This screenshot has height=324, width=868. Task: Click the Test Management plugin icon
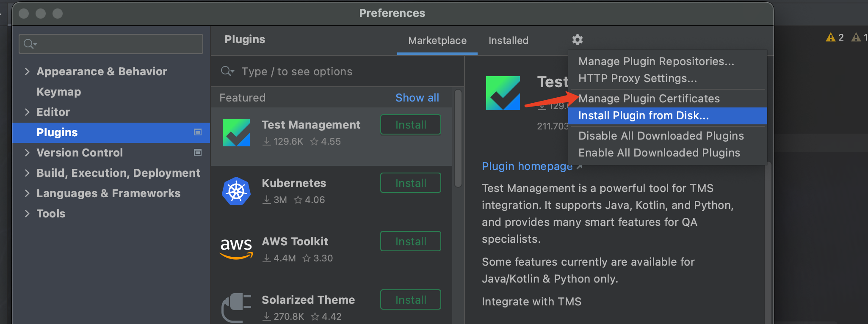(x=236, y=133)
